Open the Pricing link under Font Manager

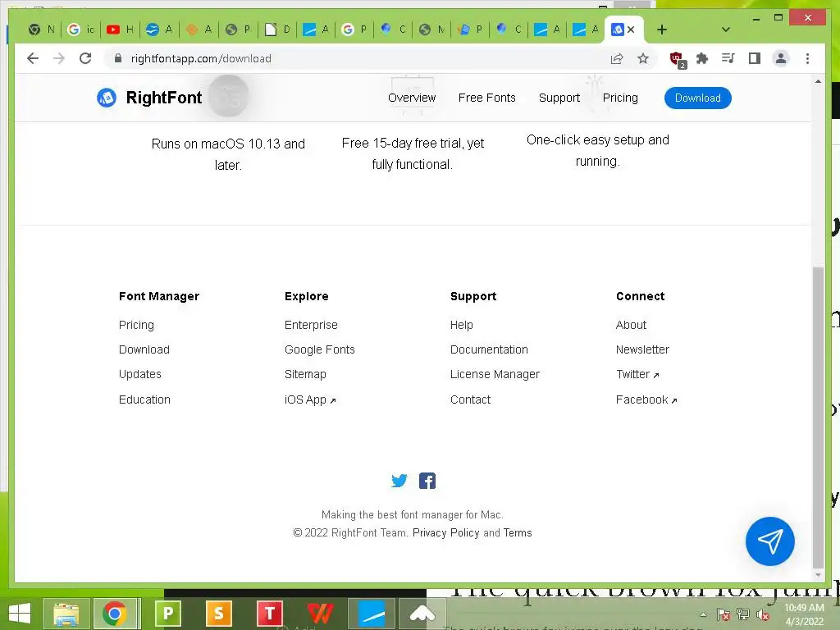tap(136, 325)
